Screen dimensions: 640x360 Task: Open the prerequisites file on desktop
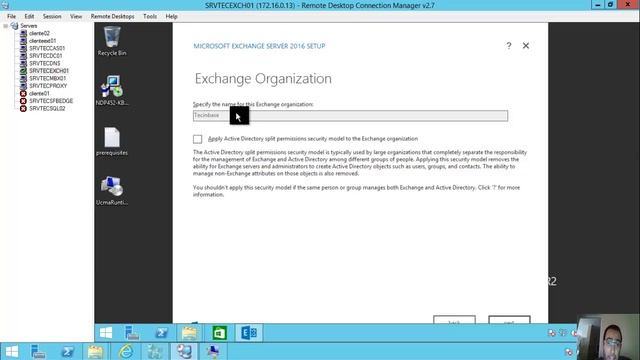click(112, 141)
